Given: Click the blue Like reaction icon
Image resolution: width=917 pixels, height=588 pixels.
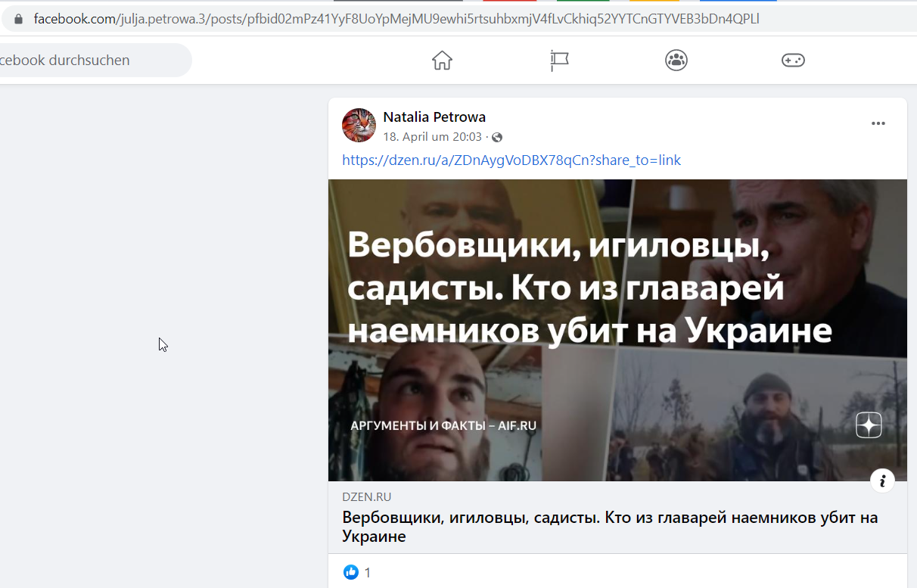Looking at the screenshot, I should click(x=351, y=572).
